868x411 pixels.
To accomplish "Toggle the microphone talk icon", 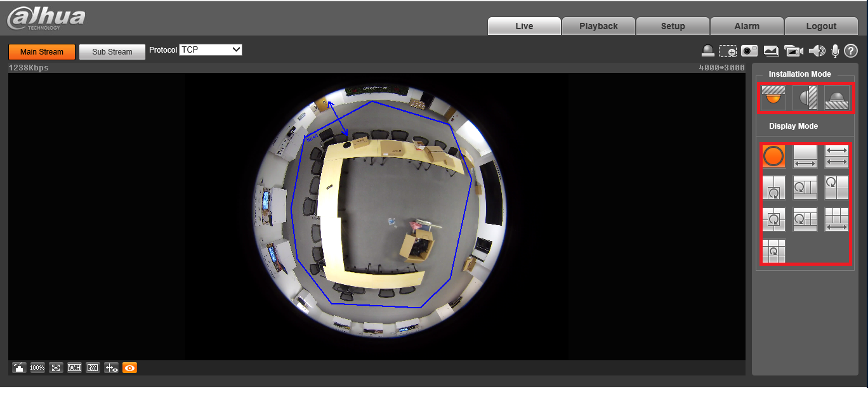I will tap(835, 51).
